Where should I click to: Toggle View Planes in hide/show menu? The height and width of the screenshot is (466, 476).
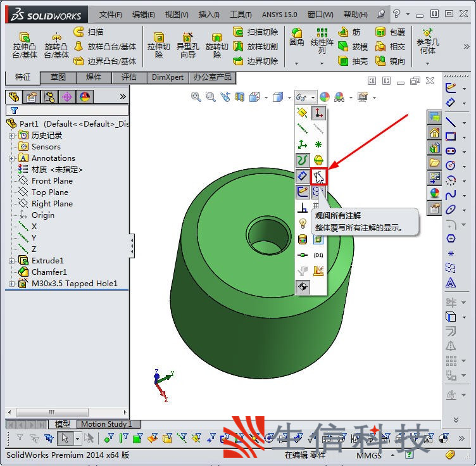point(303,113)
